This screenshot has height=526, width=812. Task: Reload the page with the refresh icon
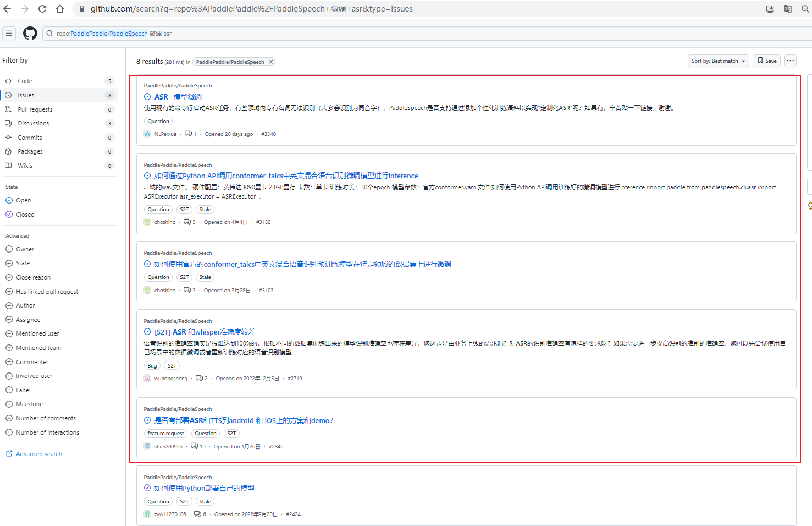(42, 9)
